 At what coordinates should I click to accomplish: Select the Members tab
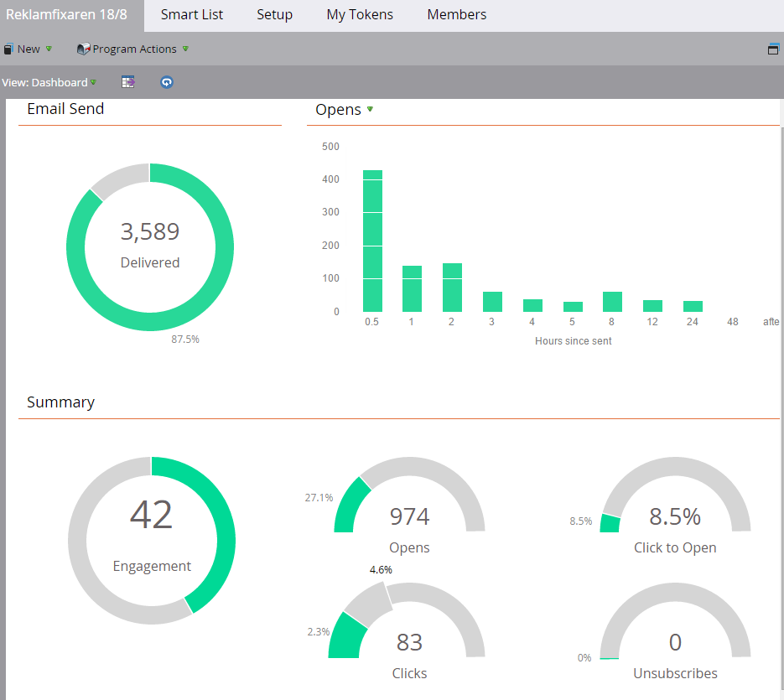pos(456,15)
